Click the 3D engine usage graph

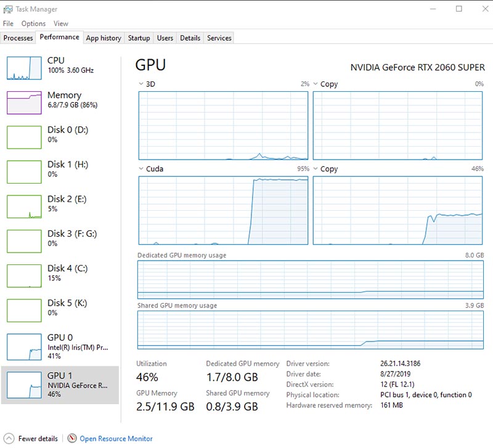223,126
